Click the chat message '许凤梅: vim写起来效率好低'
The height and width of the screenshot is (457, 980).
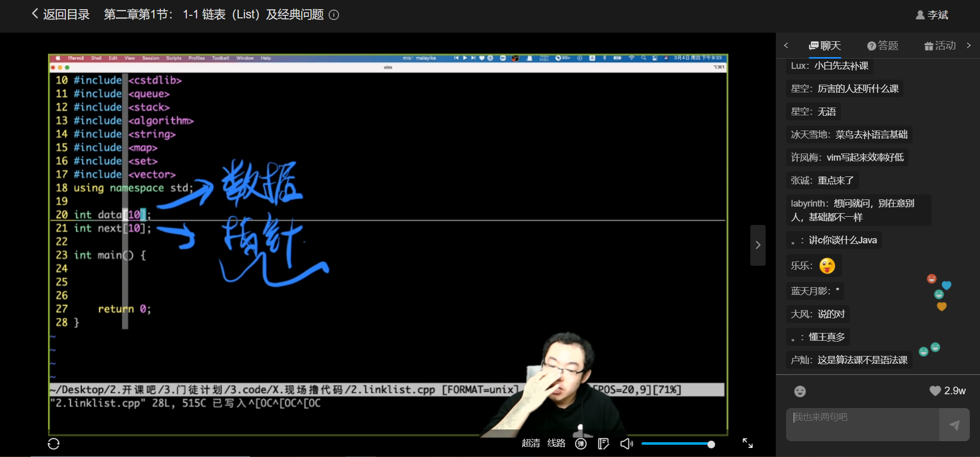(x=847, y=157)
